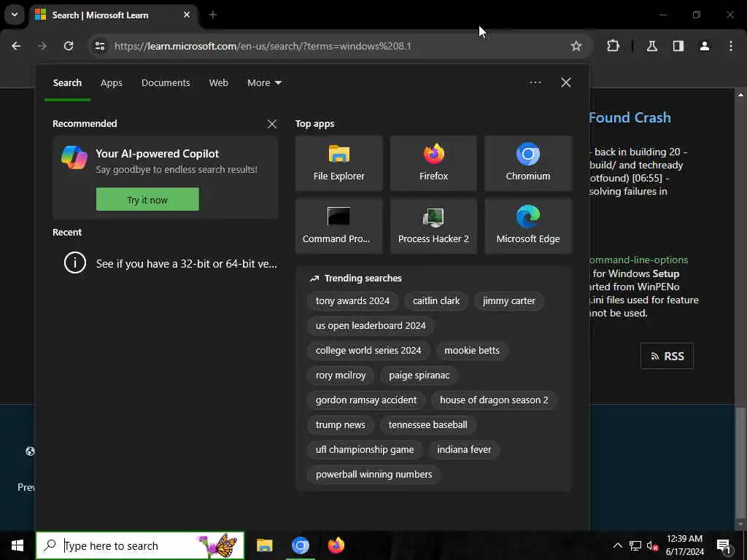Close the Windows search panel

pyautogui.click(x=566, y=82)
